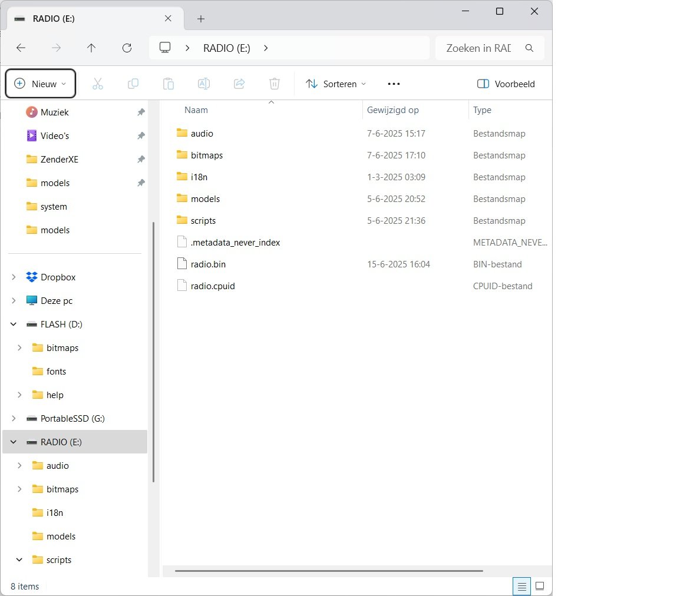Click the navigation pane vertical scrollbar
Viewport: 700px width, 596px height.
[x=153, y=352]
